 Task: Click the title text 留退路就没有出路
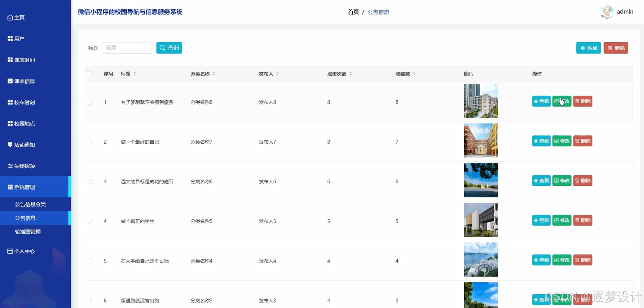tap(140, 301)
